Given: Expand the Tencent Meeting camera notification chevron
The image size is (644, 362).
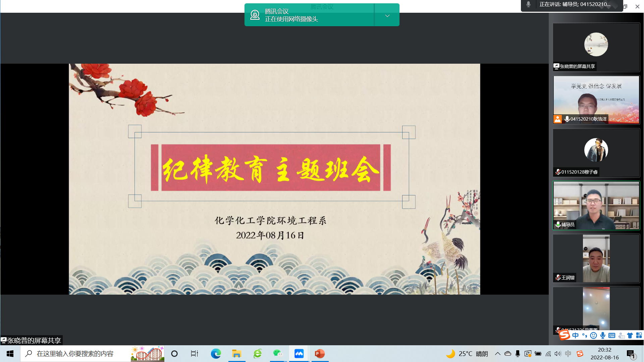Looking at the screenshot, I should tap(387, 15).
